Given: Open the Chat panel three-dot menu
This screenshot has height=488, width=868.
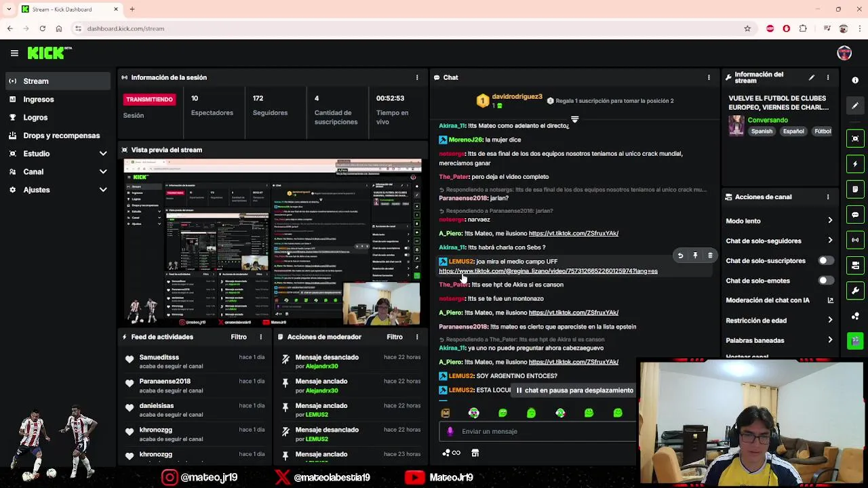Looking at the screenshot, I should click(709, 77).
